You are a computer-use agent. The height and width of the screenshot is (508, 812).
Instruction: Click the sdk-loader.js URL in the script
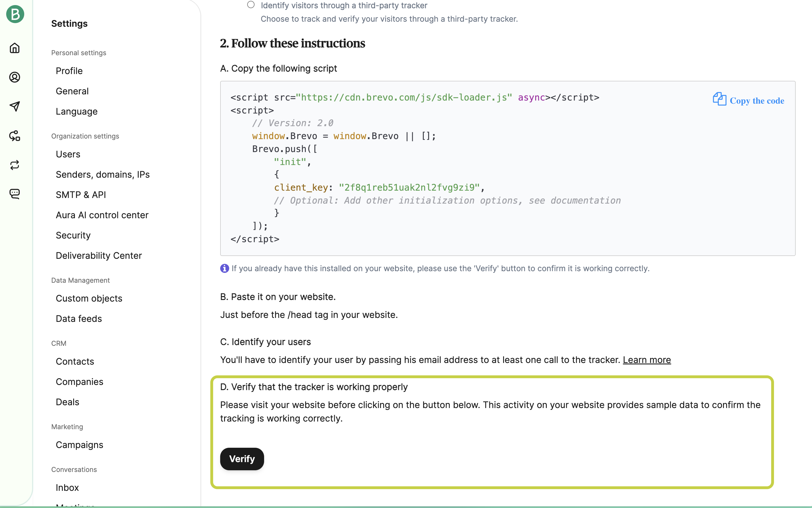(x=404, y=97)
